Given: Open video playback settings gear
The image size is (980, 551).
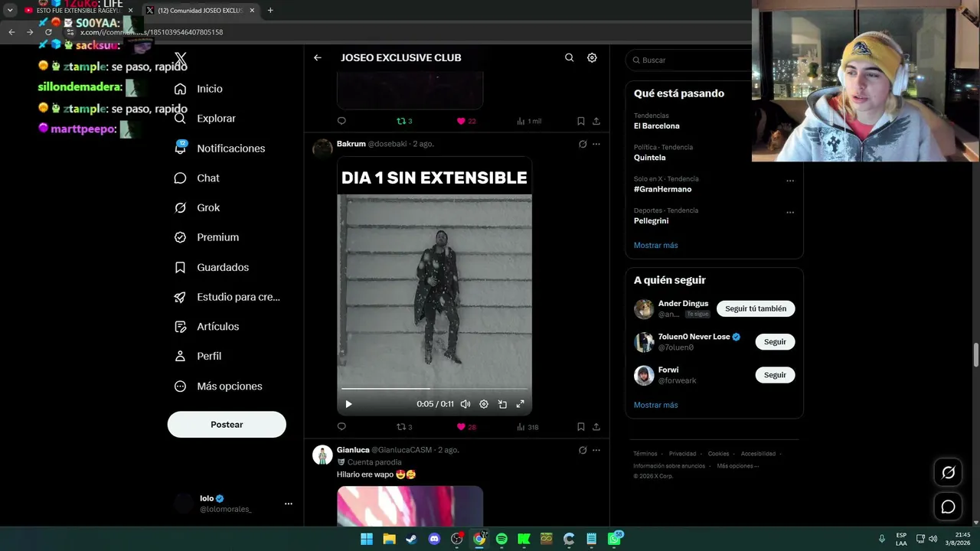Looking at the screenshot, I should (x=484, y=404).
